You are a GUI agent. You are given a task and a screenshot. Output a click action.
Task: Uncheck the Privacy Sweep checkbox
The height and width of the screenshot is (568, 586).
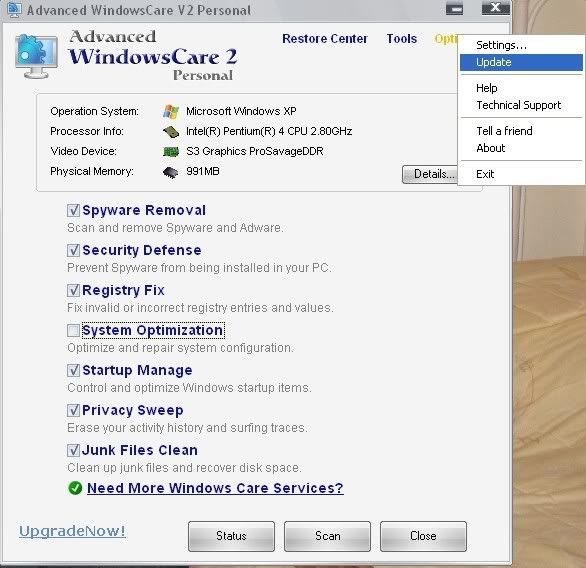(x=73, y=410)
